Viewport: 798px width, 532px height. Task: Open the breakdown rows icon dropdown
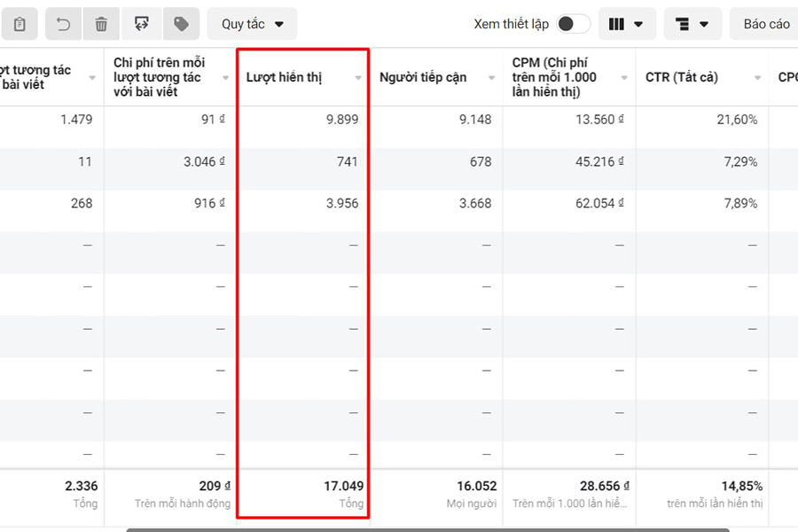[692, 24]
